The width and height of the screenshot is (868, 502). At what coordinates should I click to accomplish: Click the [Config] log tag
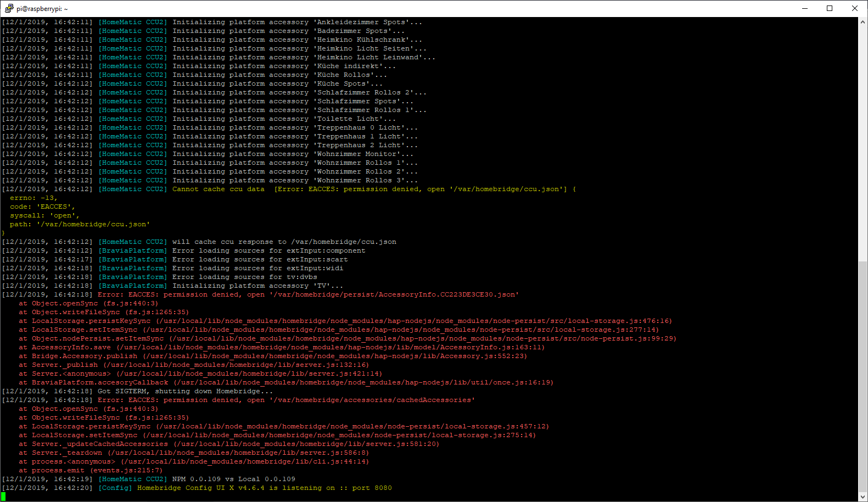tap(115, 488)
